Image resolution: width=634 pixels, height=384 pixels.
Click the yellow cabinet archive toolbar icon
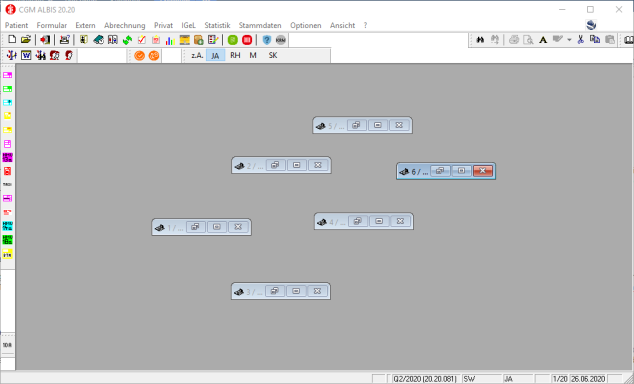point(185,40)
